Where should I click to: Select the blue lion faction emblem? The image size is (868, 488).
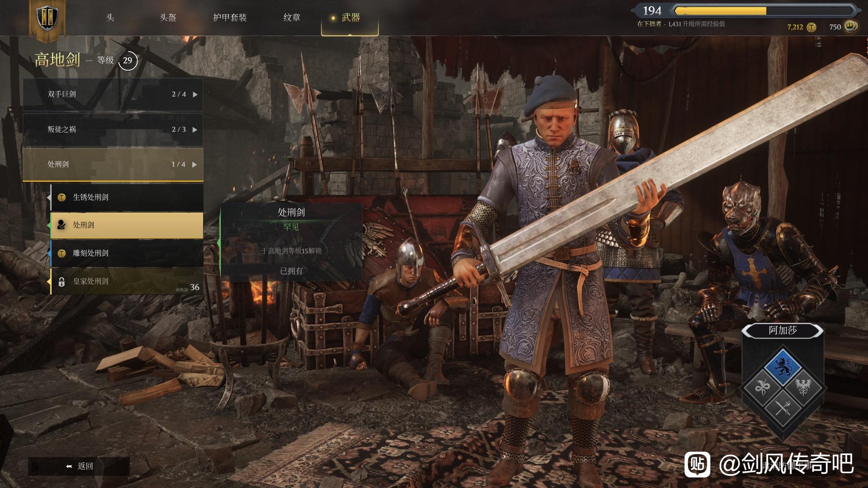[x=783, y=365]
